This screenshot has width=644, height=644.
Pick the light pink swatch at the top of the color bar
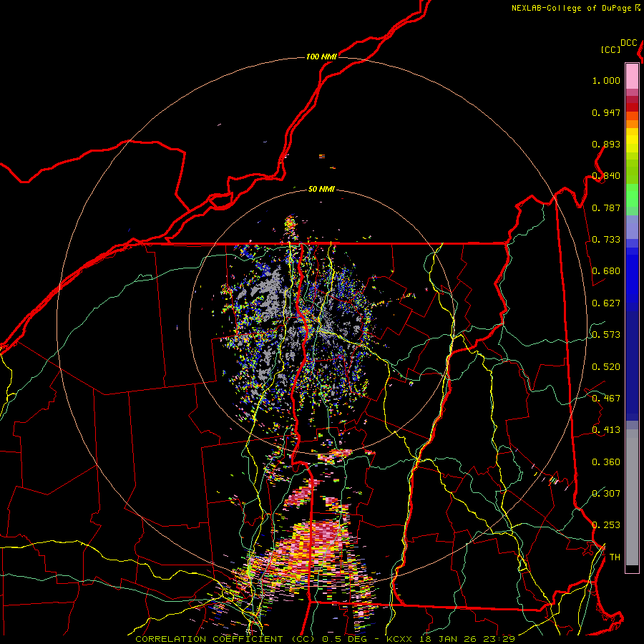(632, 76)
